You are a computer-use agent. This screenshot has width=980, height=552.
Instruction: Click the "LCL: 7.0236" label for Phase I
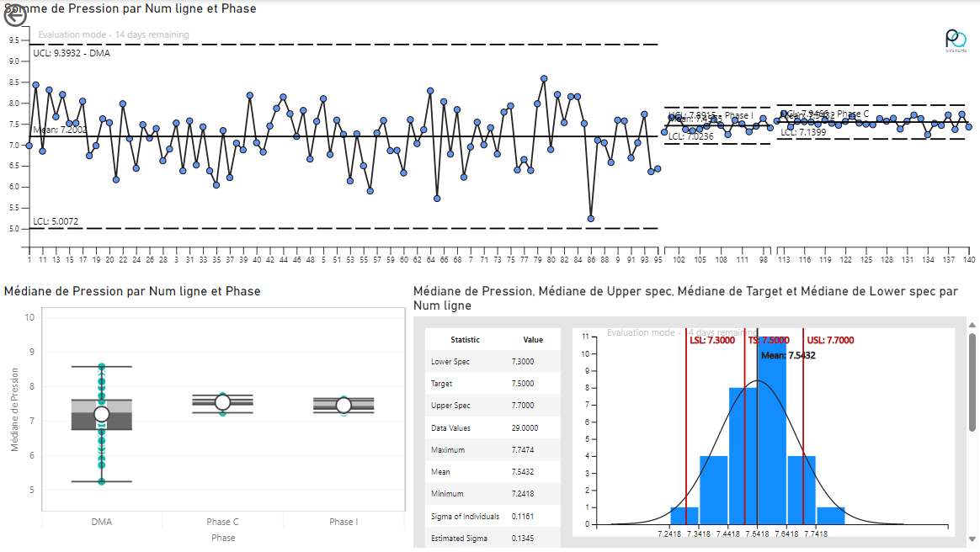(x=690, y=136)
